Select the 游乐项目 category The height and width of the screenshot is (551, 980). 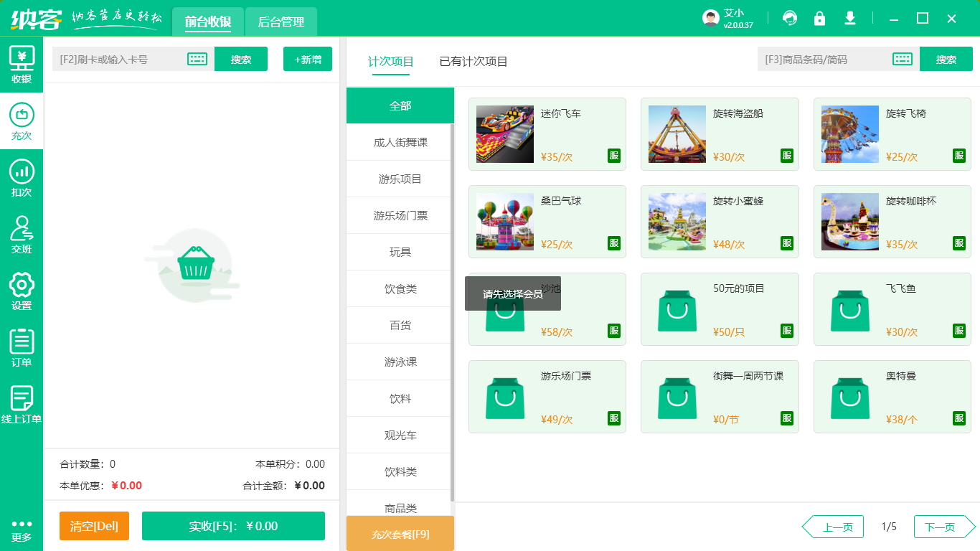(x=400, y=179)
